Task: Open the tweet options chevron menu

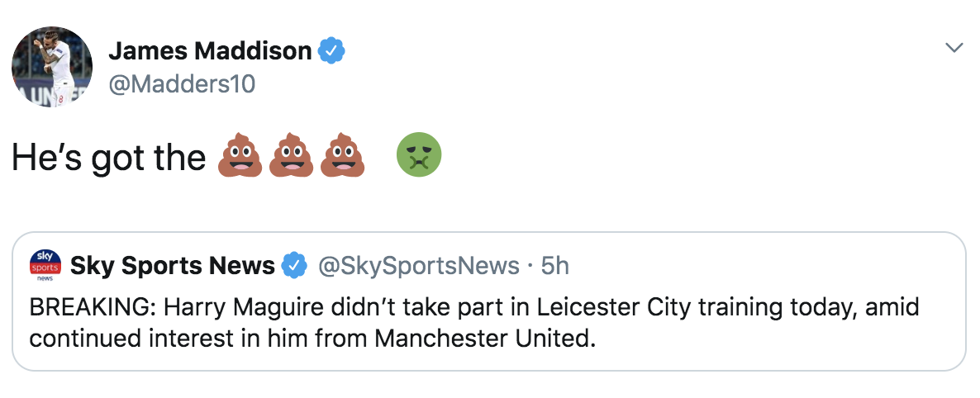Action: click(954, 48)
